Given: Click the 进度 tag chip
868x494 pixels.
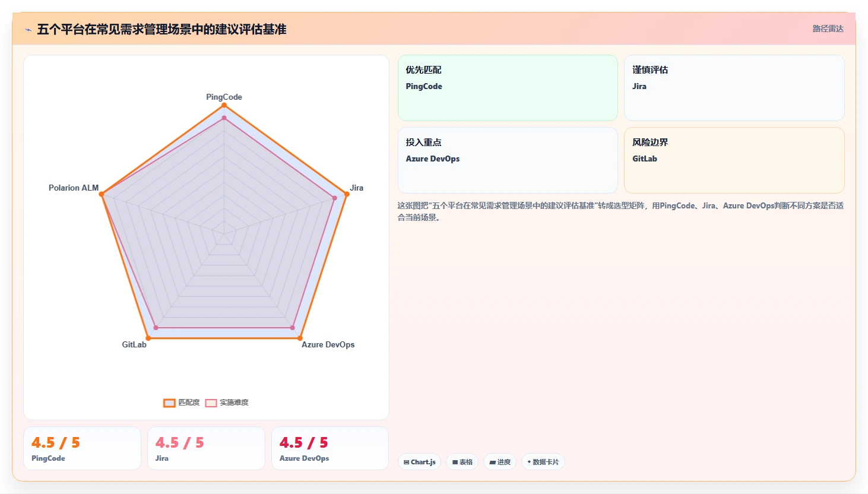Looking at the screenshot, I should coord(500,462).
